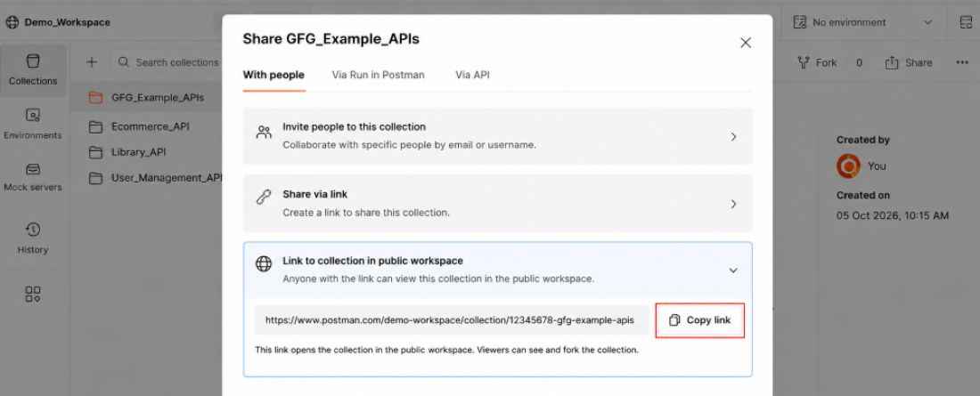The width and height of the screenshot is (980, 396).
Task: Click the Created on label
Action: click(863, 196)
